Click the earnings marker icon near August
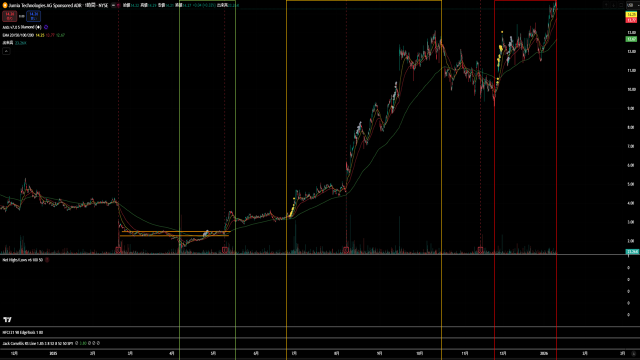This screenshot has height=360, width=640. (x=346, y=250)
